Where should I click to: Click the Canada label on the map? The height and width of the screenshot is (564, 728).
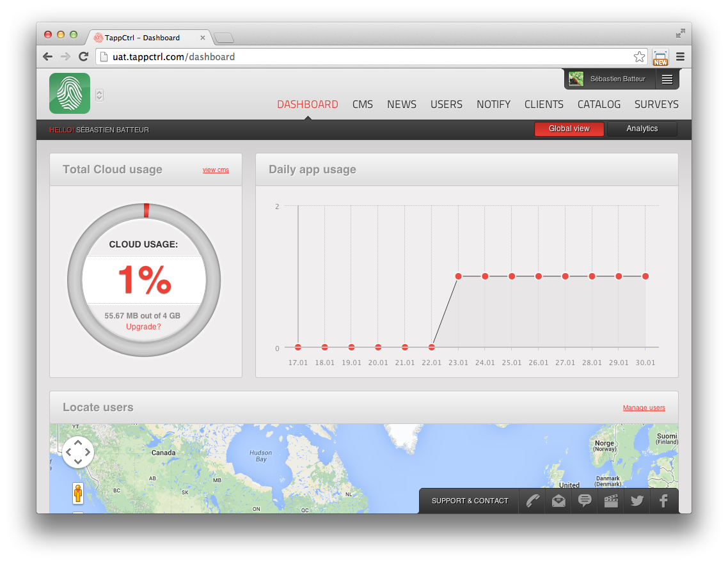click(x=163, y=453)
